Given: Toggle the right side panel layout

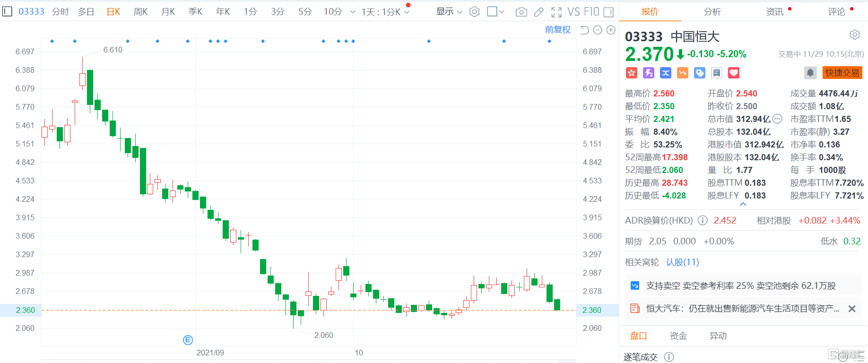Looking at the screenshot, I should point(609,12).
